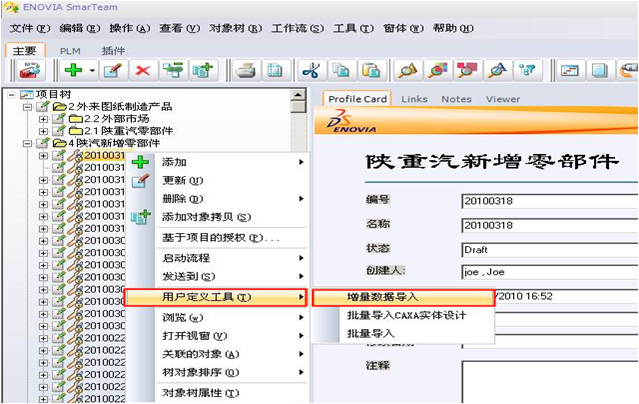Click the red toolbox icon in the toolbar
This screenshot has width=639, height=404.
31,71
